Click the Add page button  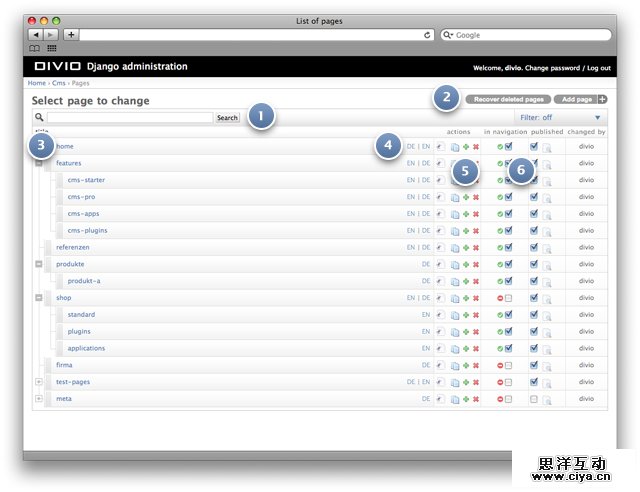tap(577, 100)
